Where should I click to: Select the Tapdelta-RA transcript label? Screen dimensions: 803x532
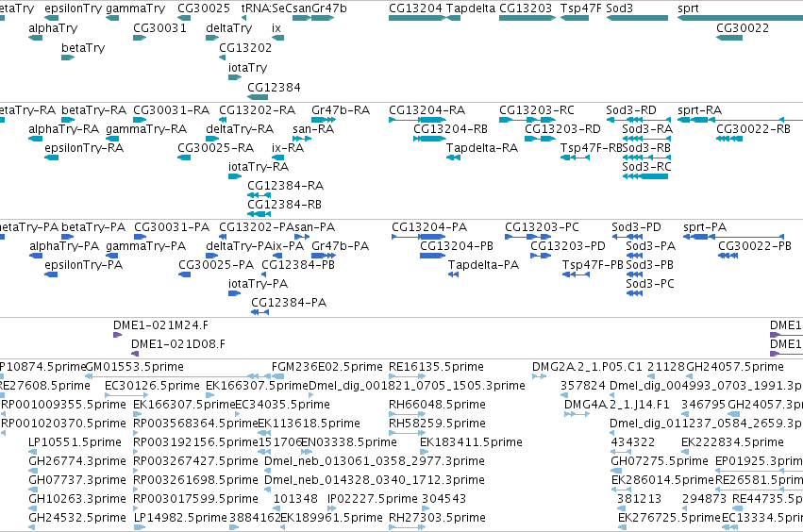(x=482, y=148)
